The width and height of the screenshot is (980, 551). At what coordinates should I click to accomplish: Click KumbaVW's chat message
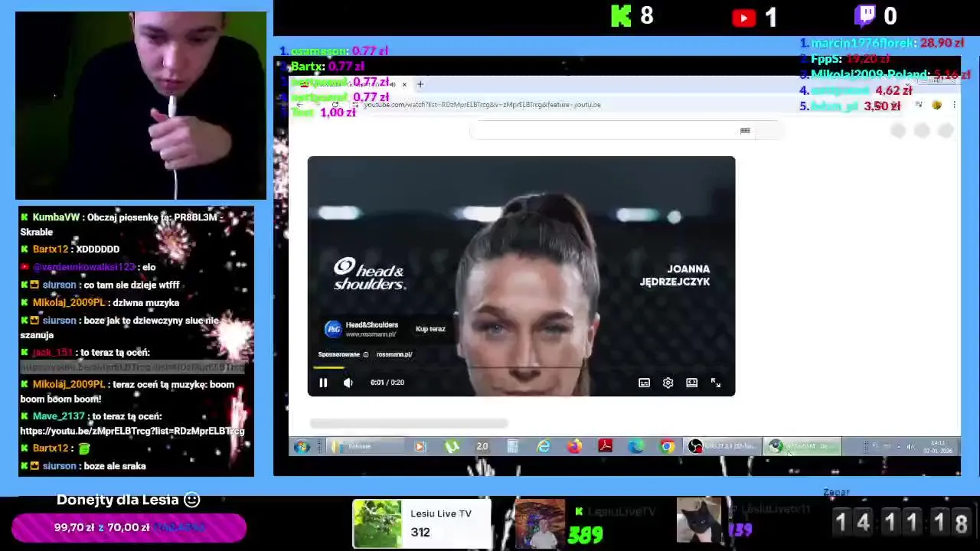(122, 224)
